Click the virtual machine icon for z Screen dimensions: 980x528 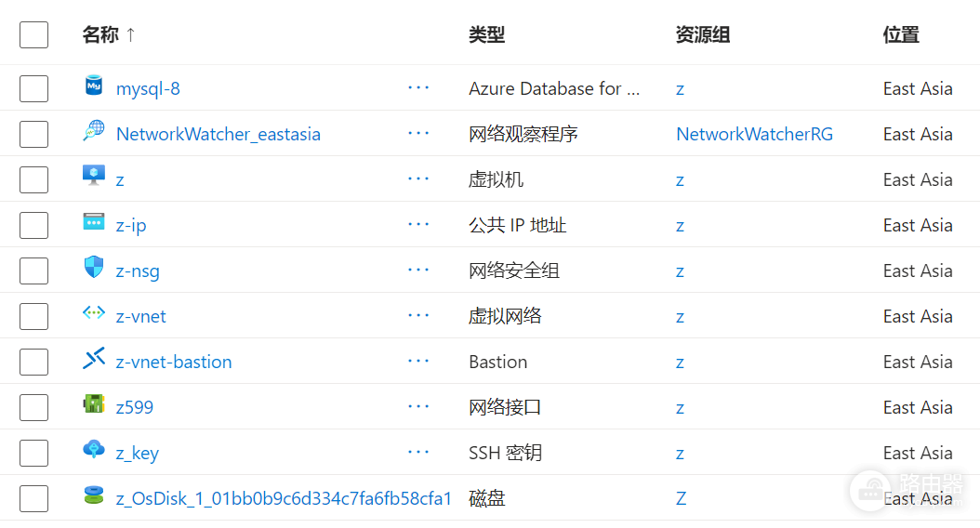pyautogui.click(x=94, y=176)
